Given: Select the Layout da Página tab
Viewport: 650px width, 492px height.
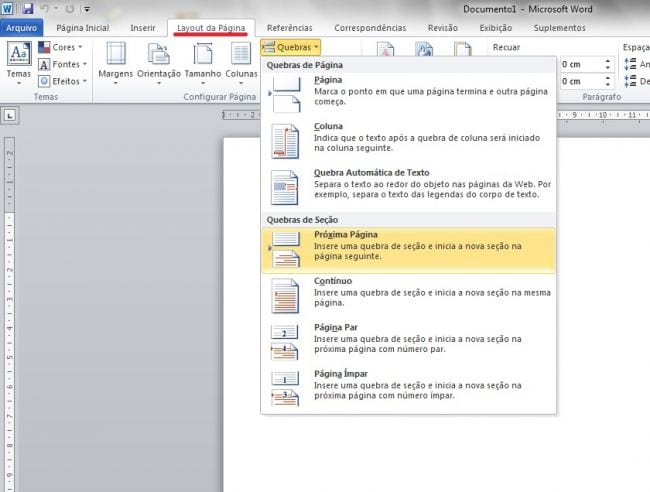Looking at the screenshot, I should [211, 28].
